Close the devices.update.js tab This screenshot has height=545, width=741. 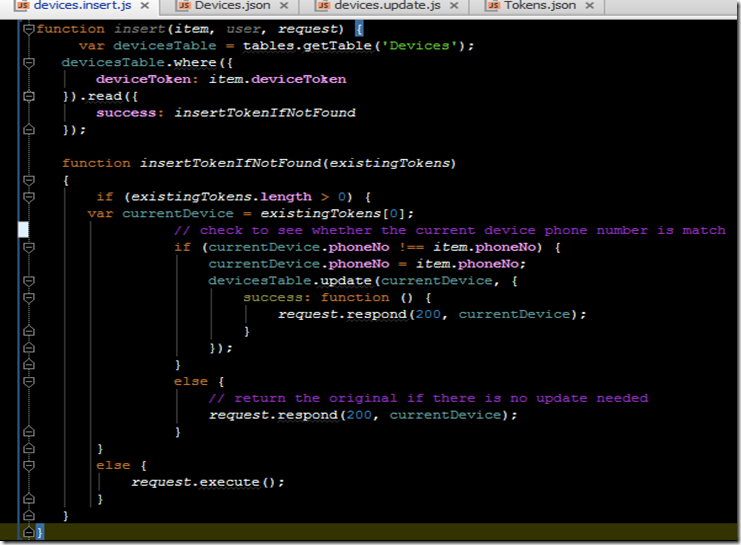[454, 6]
